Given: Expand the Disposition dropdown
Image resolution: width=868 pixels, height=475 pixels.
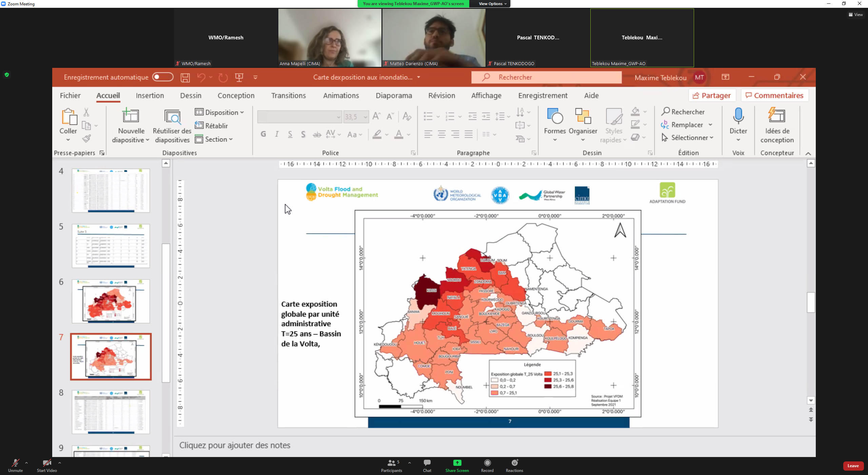Looking at the screenshot, I should pyautogui.click(x=219, y=112).
